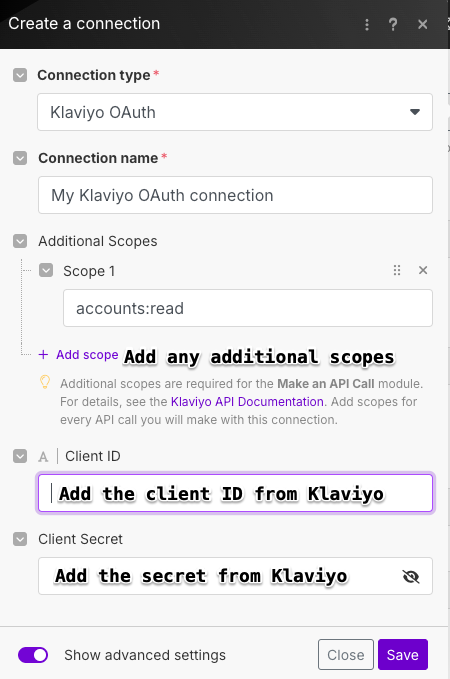Remove Scope 1 with the X icon
Image resolution: width=450 pixels, height=679 pixels.
(423, 270)
